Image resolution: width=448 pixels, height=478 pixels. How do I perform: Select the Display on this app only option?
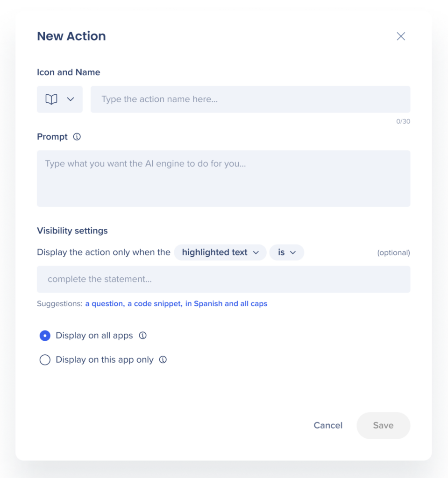[45, 359]
